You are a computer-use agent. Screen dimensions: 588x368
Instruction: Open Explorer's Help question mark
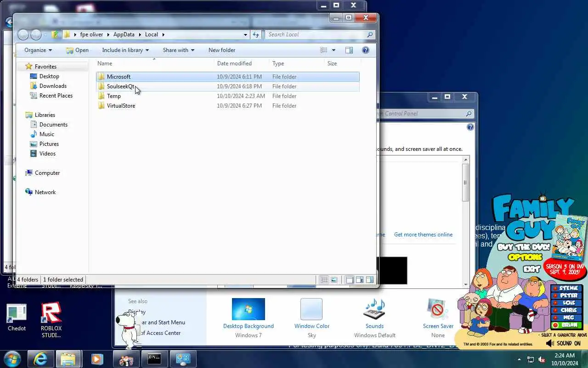[x=366, y=50]
